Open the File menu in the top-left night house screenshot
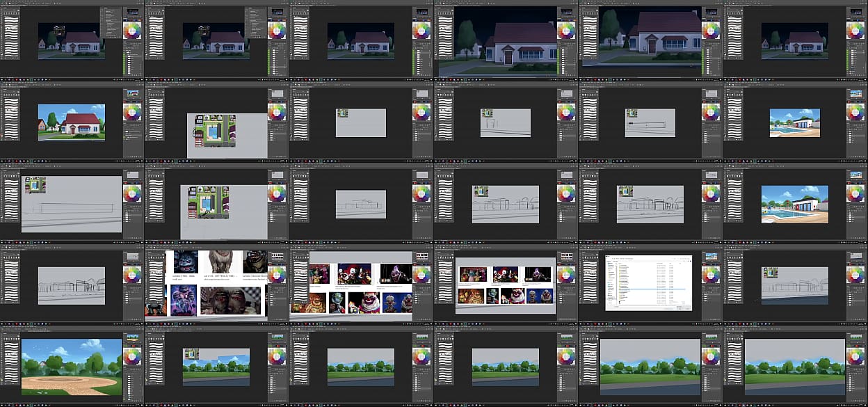Image resolution: width=868 pixels, height=407 pixels. (x=3, y=2)
